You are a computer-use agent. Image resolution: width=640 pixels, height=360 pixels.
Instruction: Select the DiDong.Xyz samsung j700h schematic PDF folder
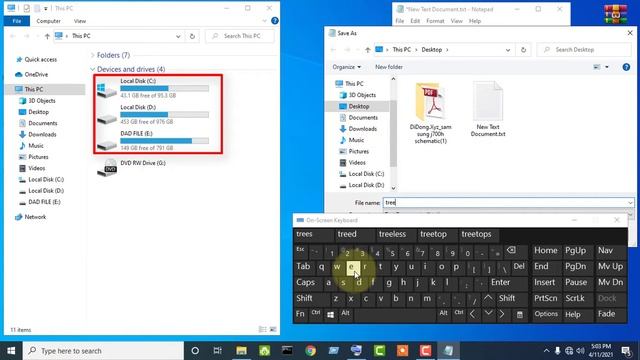430,113
